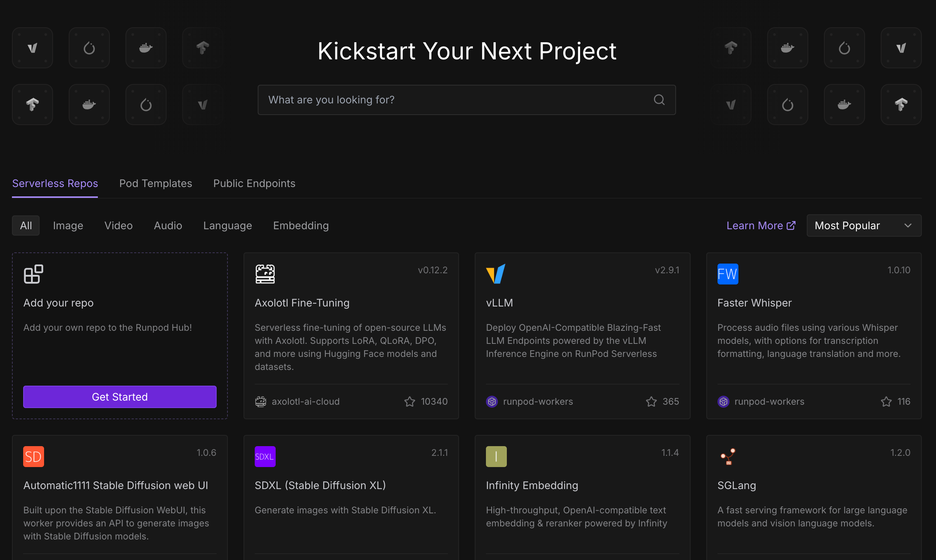Click runpod-workers avatar on Faster Whisper card
This screenshot has height=560, width=936.
click(723, 401)
